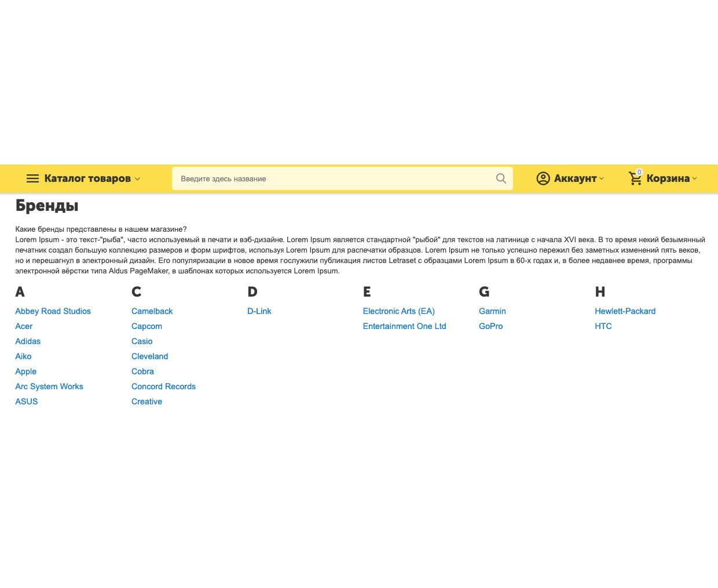Open the Abbey Road Studios brand link
The height and width of the screenshot is (588, 718).
(53, 311)
